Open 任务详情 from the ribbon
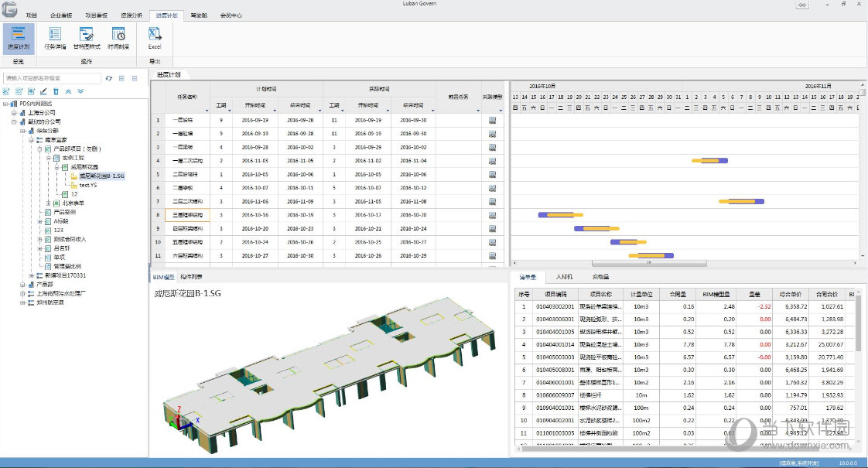 click(x=55, y=37)
